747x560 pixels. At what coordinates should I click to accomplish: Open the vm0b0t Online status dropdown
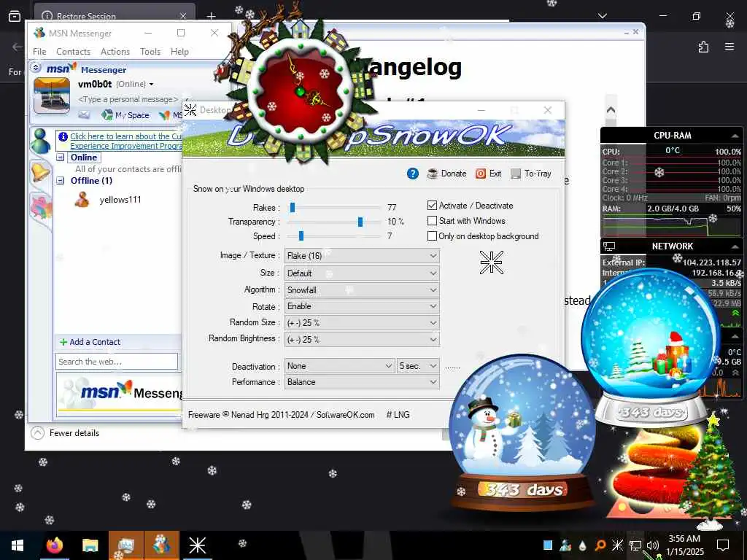point(151,85)
